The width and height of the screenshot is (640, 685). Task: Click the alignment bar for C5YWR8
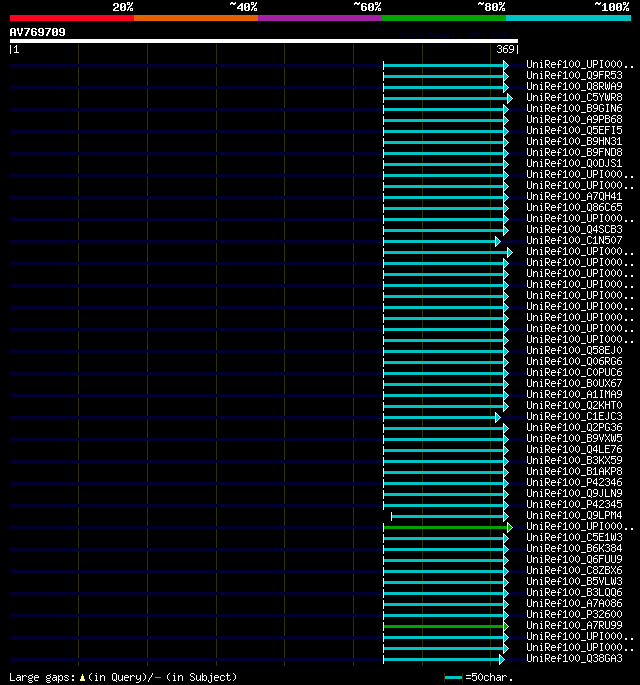(x=448, y=98)
